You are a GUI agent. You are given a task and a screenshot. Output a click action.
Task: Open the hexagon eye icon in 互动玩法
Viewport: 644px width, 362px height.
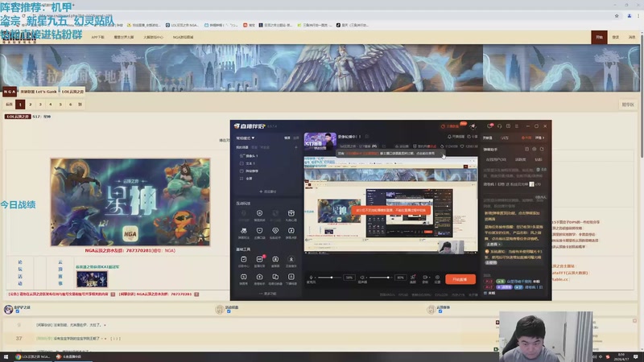tap(275, 231)
